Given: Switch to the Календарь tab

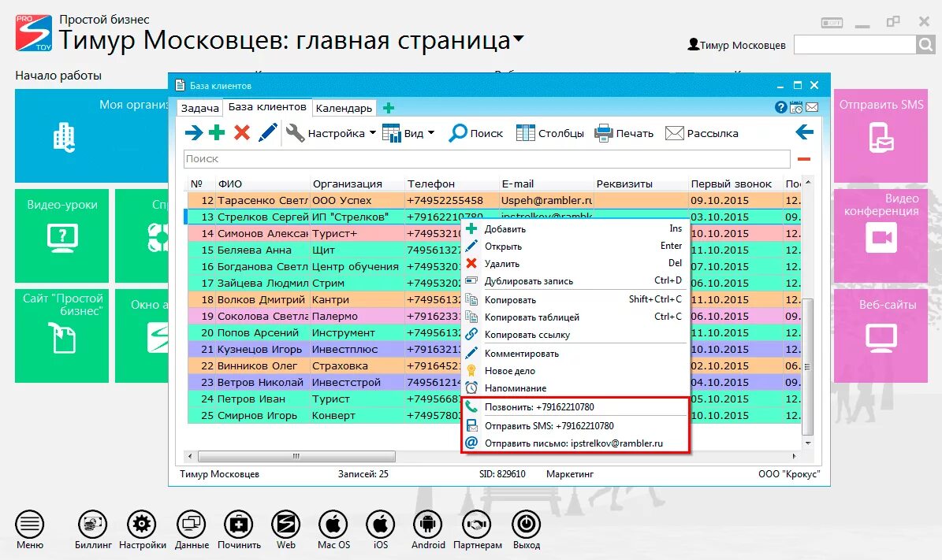Looking at the screenshot, I should [344, 108].
